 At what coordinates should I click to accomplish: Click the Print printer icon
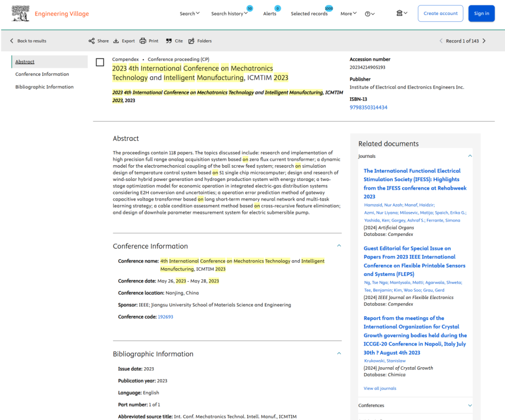pyautogui.click(x=143, y=41)
